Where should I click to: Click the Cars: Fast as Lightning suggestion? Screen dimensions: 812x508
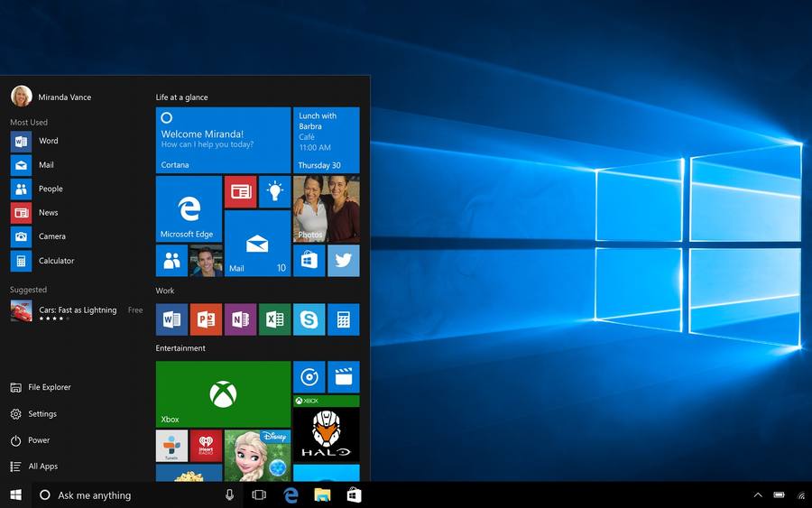point(76,311)
